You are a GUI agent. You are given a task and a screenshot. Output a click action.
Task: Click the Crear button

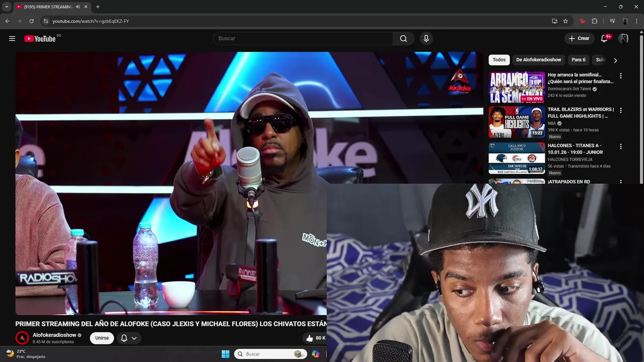579,39
